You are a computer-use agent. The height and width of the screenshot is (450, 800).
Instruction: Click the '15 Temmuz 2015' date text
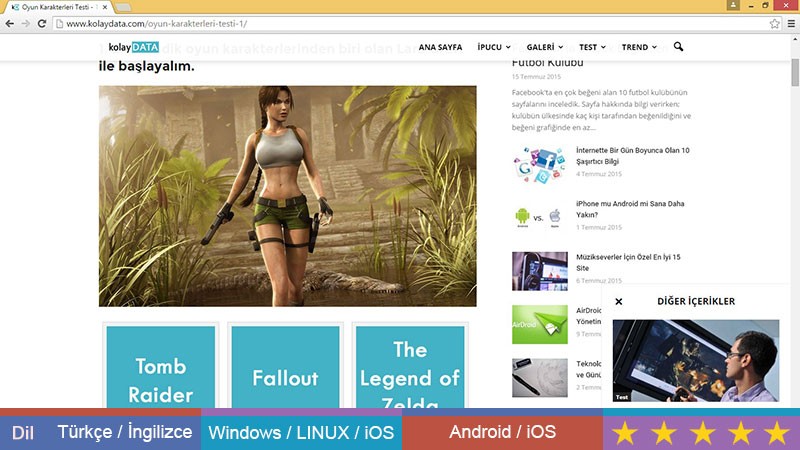(536, 77)
